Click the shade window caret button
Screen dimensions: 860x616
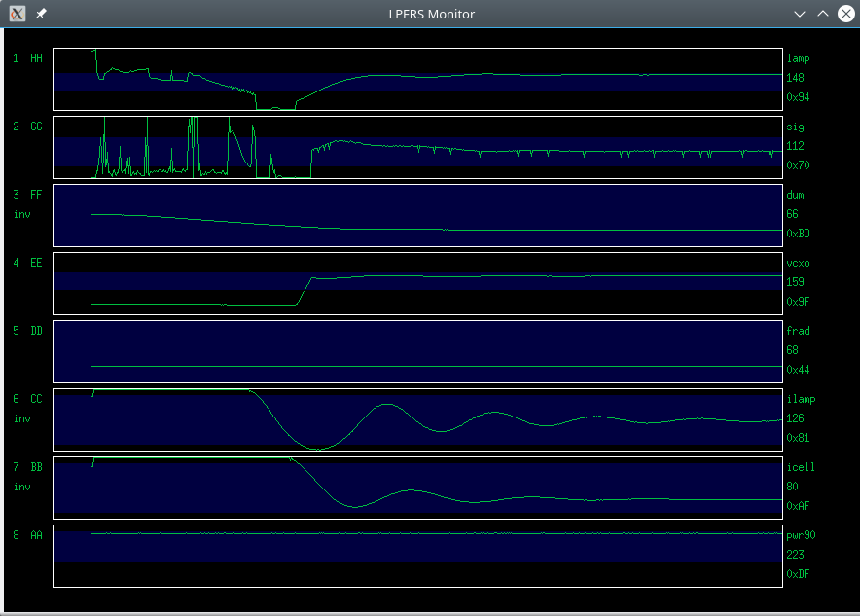click(822, 14)
